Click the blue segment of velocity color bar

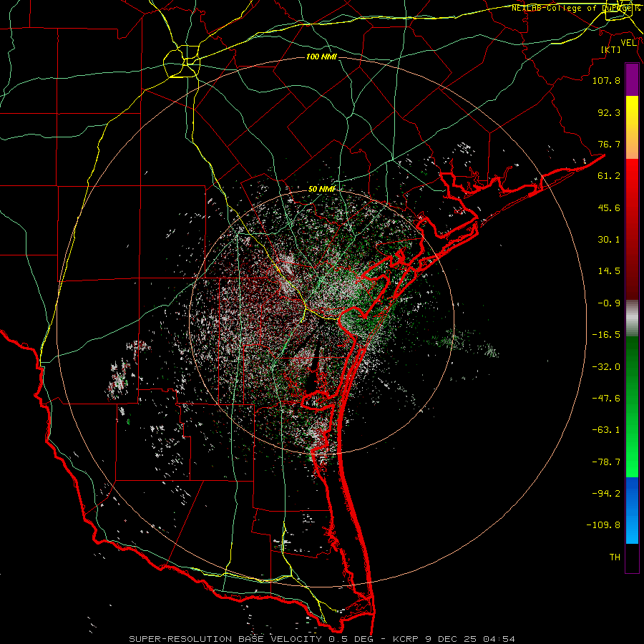[632, 510]
